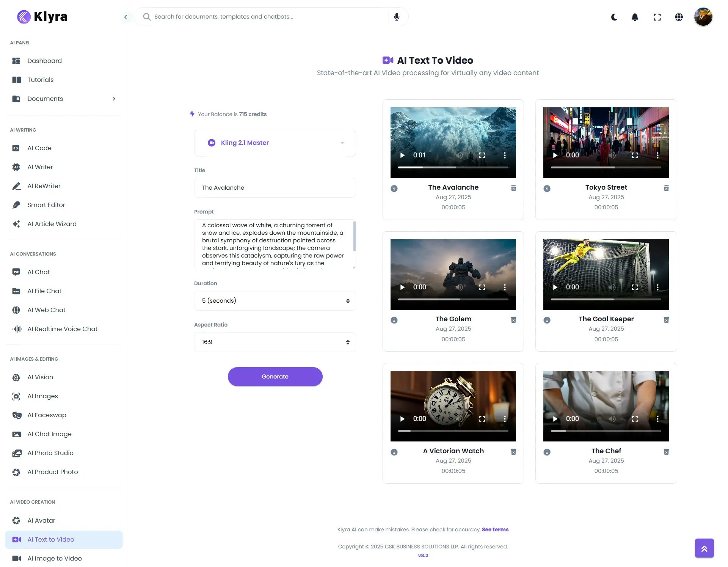Start voice search with the microphone icon

coord(397,17)
